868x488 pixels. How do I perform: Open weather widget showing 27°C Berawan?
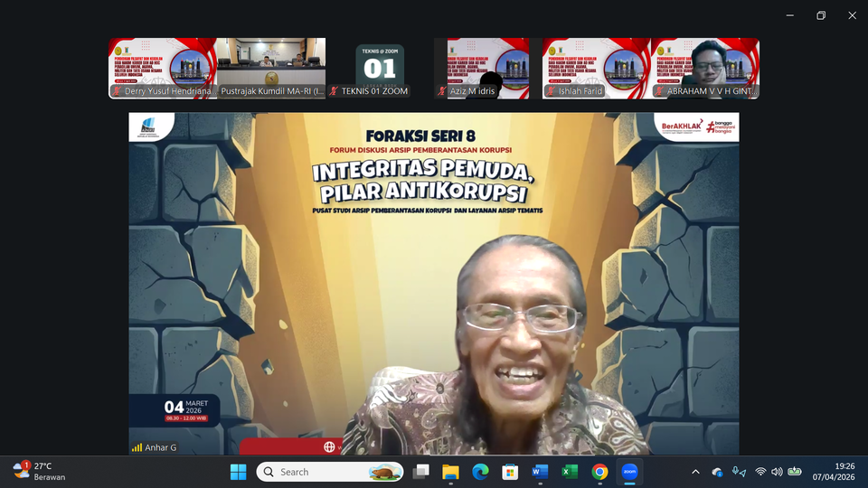[x=39, y=472]
